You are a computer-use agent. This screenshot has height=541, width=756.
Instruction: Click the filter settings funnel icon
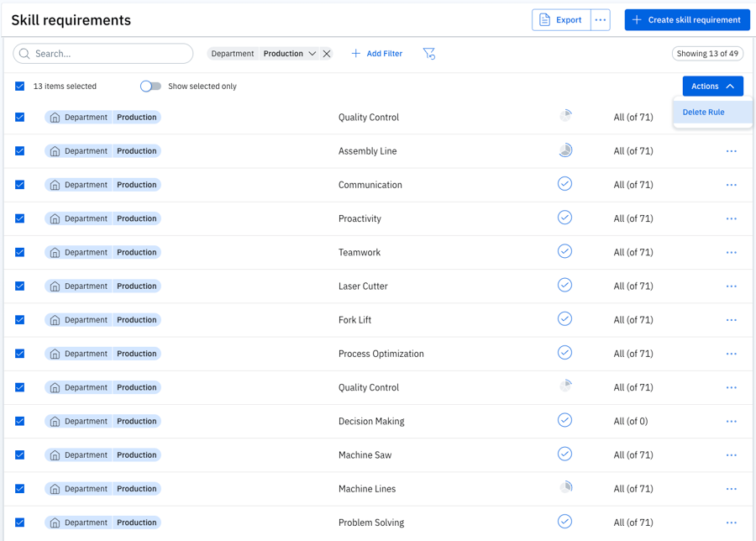point(428,54)
